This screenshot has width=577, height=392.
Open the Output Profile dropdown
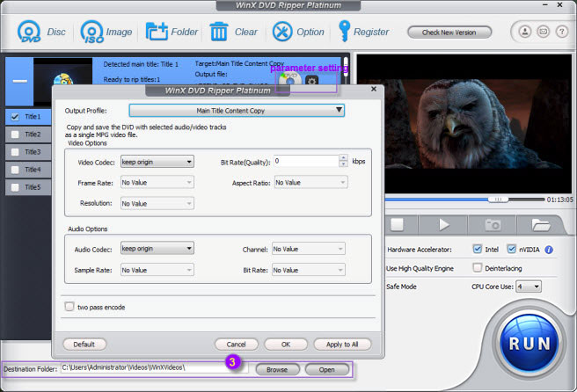coord(237,111)
